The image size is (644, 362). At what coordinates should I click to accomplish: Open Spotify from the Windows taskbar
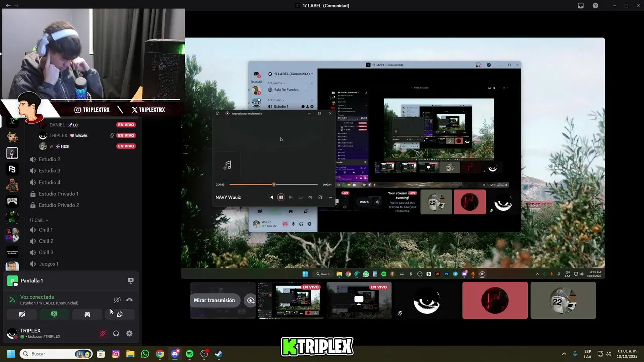point(189,354)
